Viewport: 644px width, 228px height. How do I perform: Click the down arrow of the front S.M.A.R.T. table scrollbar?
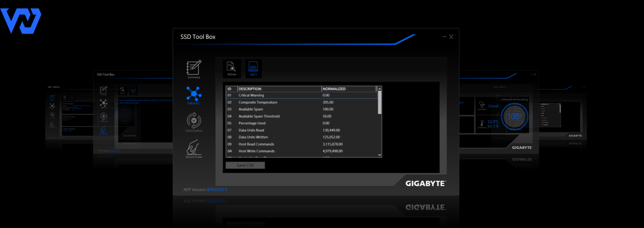[379, 155]
